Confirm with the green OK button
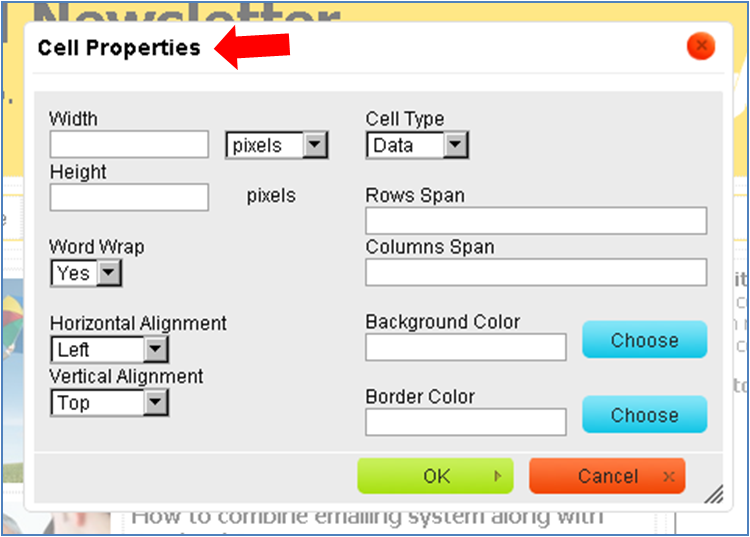The image size is (750, 537). point(435,476)
